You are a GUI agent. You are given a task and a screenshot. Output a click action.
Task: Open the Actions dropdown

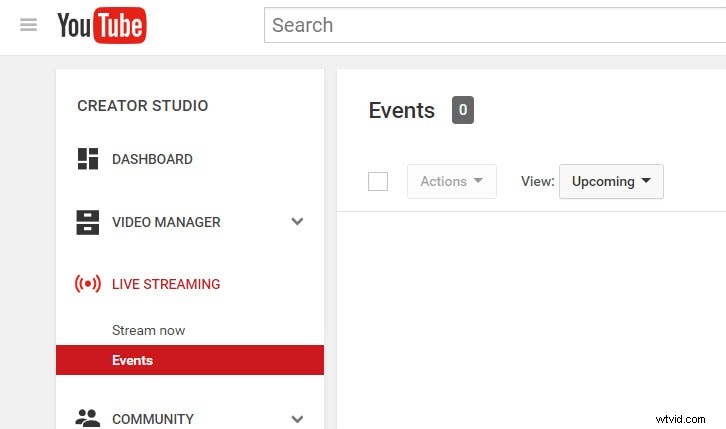[x=452, y=181]
